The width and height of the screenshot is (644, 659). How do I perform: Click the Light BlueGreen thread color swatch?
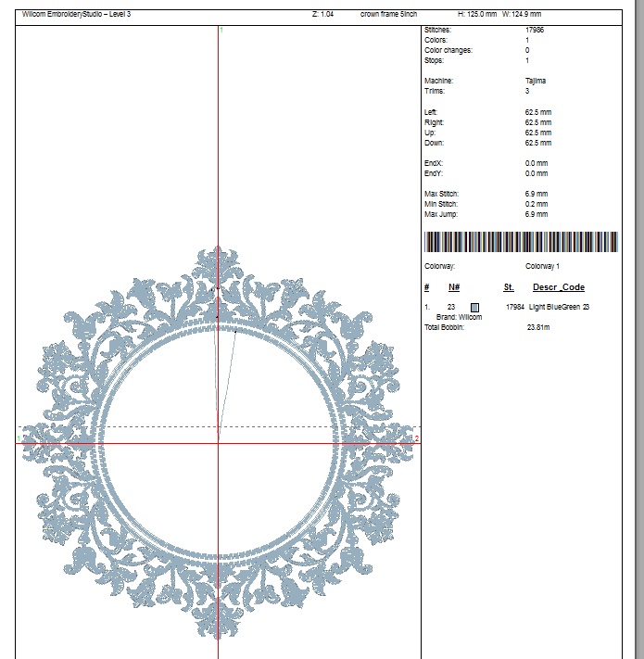[475, 307]
